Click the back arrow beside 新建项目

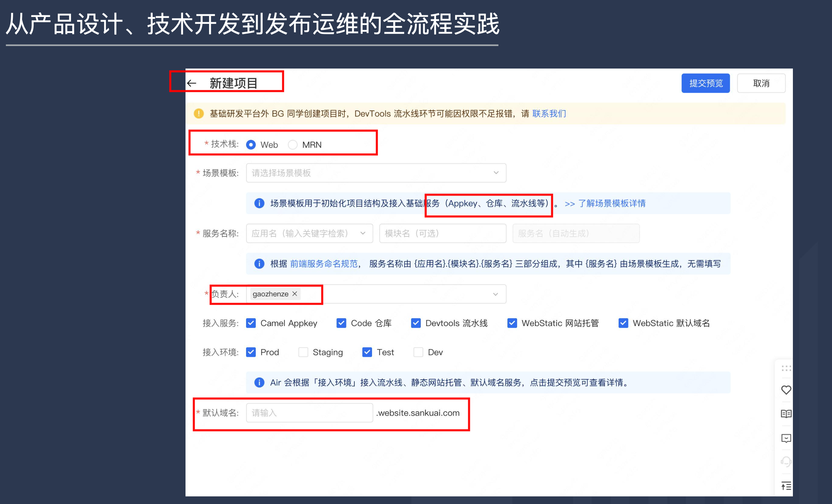click(x=192, y=83)
